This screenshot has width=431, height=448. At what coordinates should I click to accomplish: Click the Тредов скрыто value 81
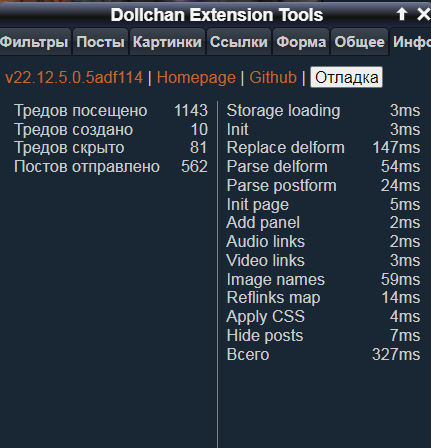pyautogui.click(x=199, y=148)
